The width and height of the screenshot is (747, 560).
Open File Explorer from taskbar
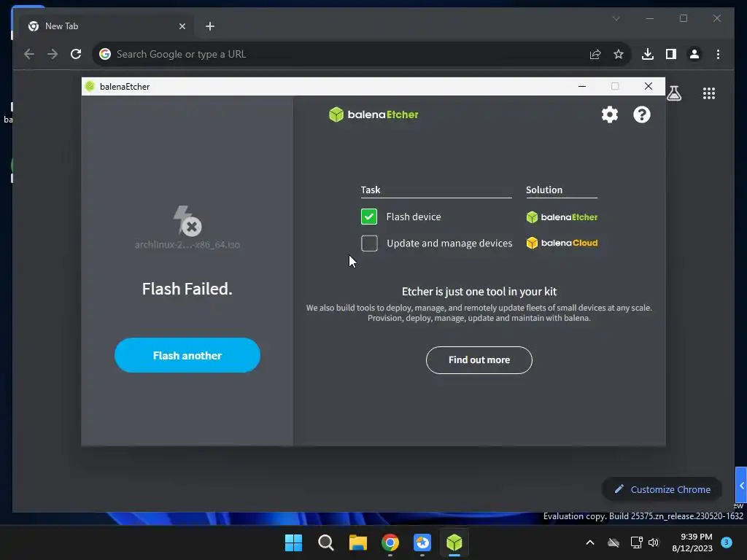(357, 542)
